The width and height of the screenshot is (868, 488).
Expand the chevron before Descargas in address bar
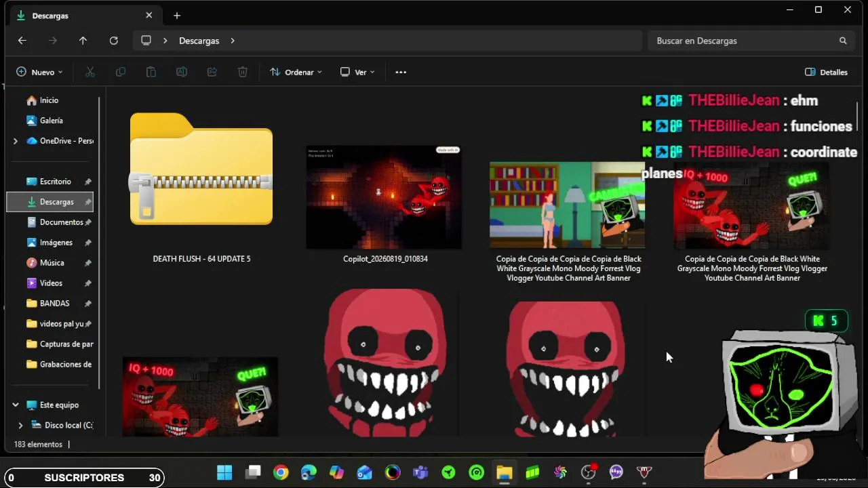pyautogui.click(x=165, y=41)
